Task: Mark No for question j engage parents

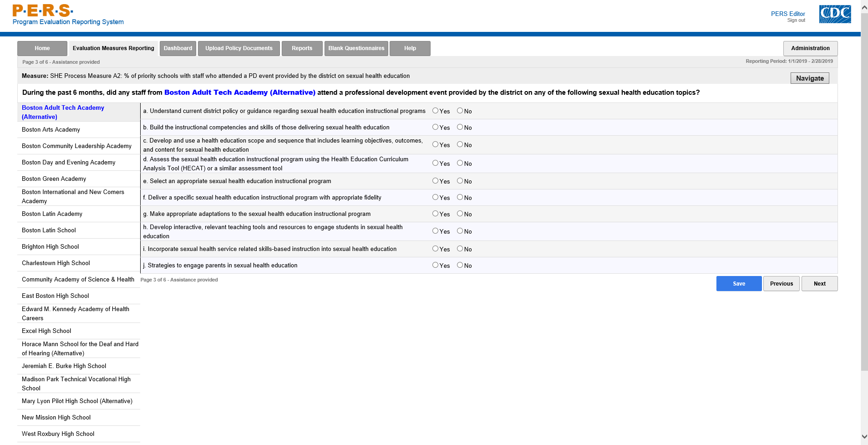Action: pos(460,265)
